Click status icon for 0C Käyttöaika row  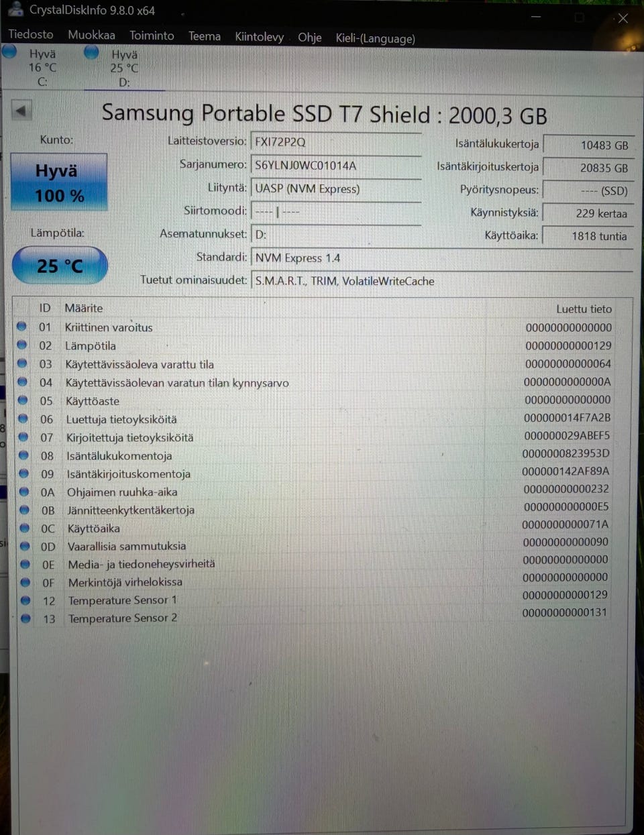pyautogui.click(x=25, y=527)
